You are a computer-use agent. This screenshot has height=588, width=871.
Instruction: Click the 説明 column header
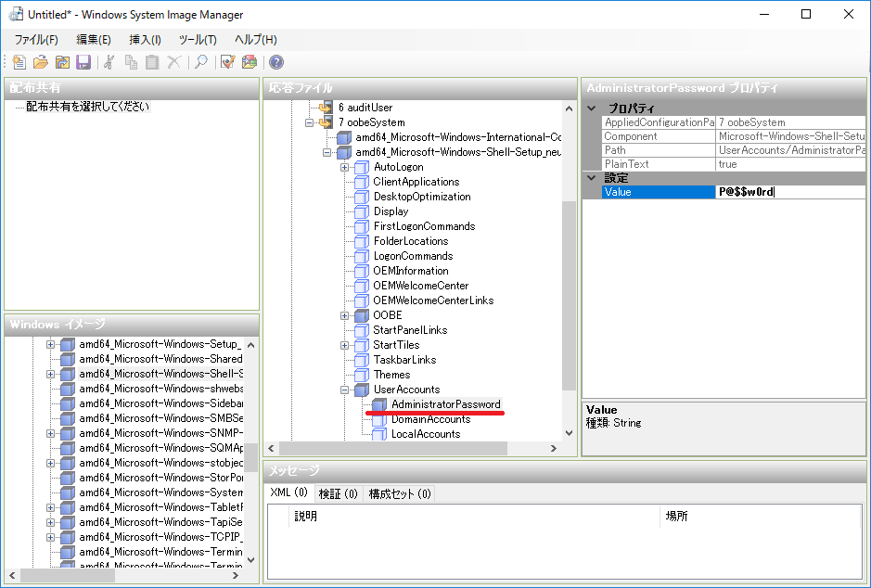pyautogui.click(x=474, y=517)
